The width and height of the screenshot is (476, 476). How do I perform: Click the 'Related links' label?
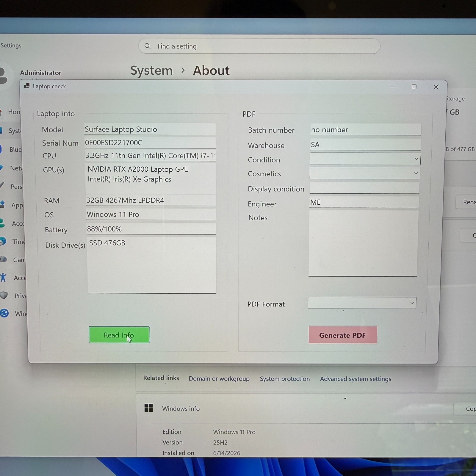point(161,378)
